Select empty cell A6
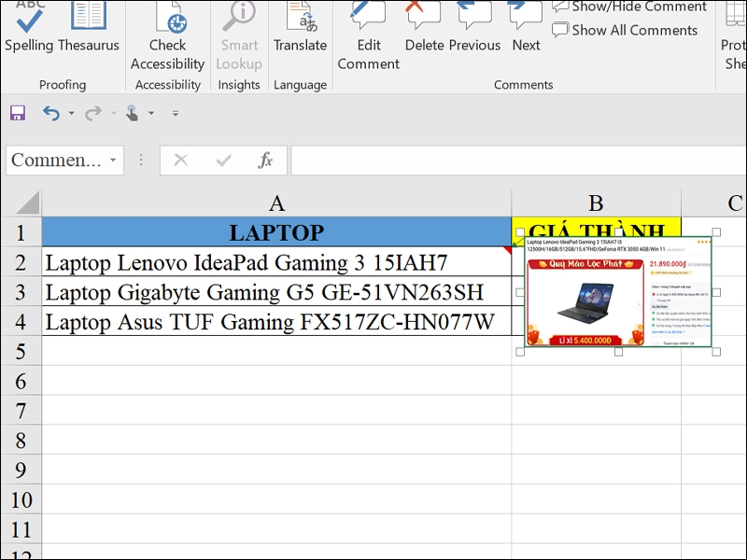The width and height of the screenshot is (747, 560). tap(276, 381)
